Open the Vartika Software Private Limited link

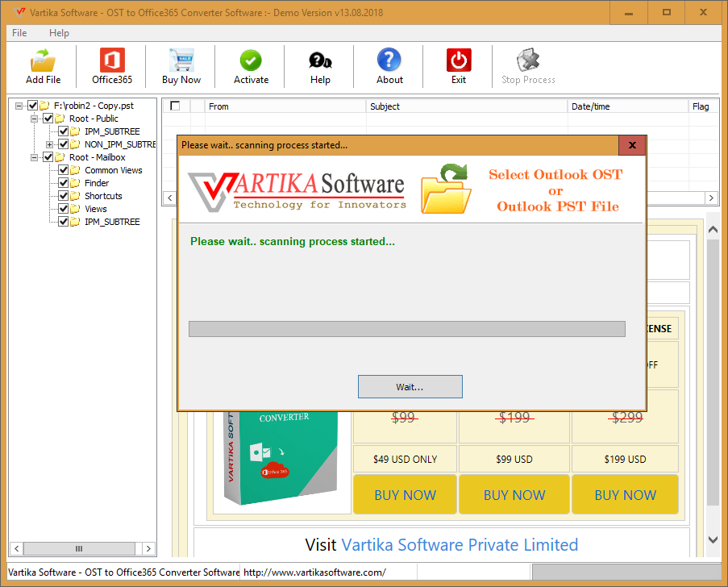(460, 545)
